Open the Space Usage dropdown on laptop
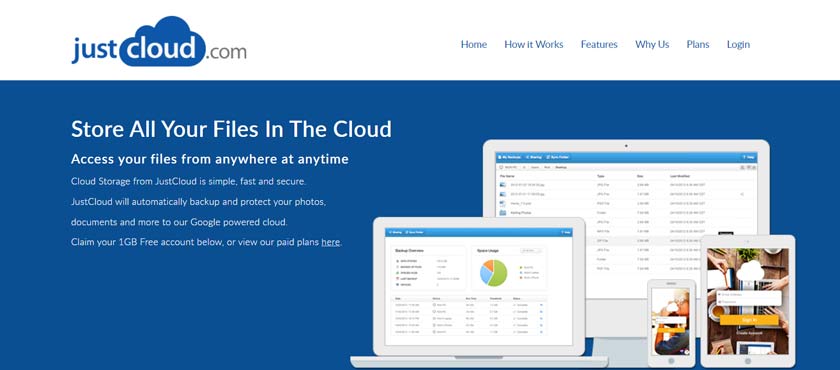840x370 pixels. (x=531, y=251)
